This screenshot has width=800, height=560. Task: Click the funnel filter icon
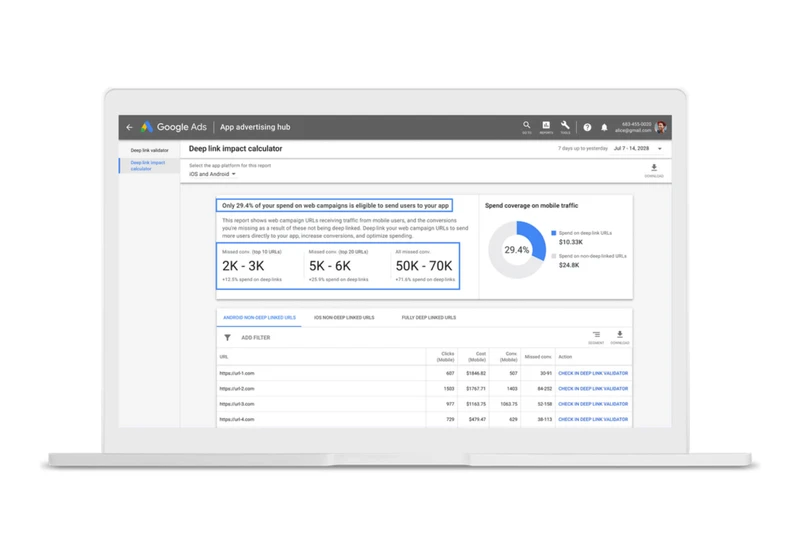[228, 338]
